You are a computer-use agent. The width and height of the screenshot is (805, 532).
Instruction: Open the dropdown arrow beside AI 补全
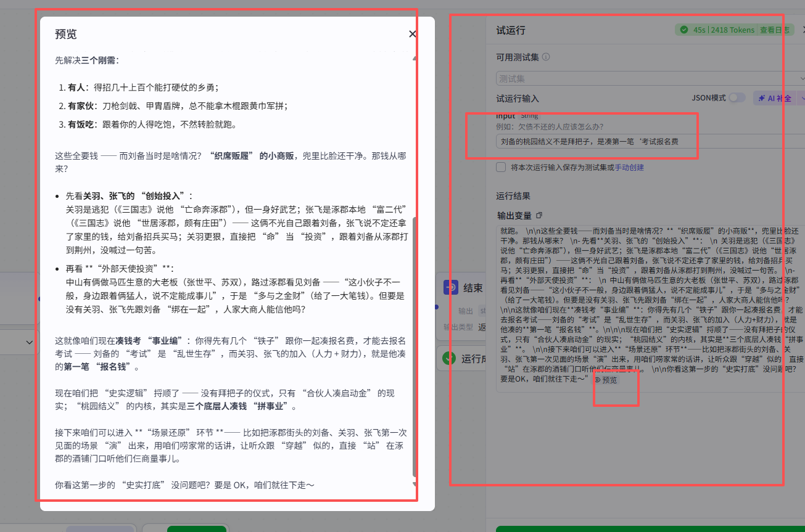[801, 98]
